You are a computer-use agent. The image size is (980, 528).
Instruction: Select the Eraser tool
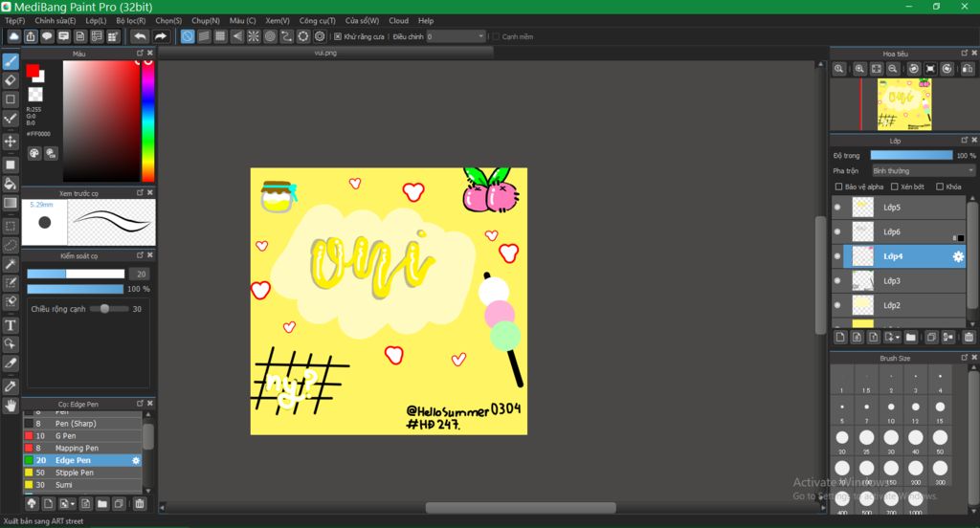coord(11,80)
